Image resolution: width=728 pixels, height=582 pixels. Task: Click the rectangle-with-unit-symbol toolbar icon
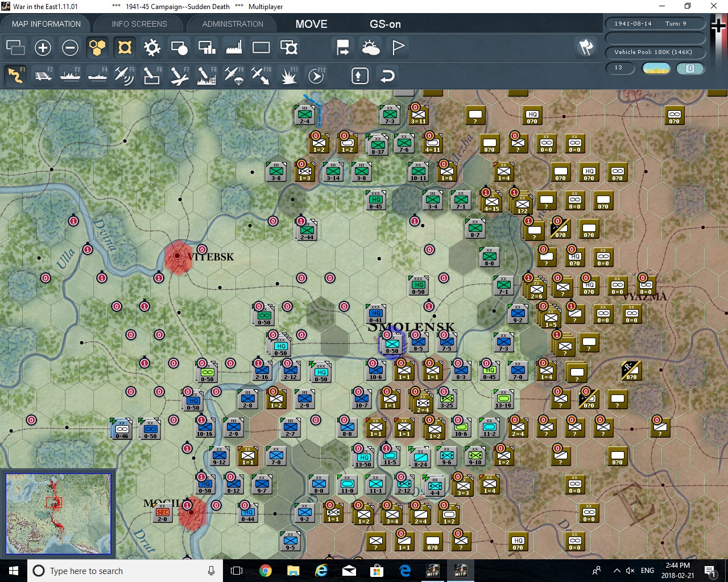289,48
